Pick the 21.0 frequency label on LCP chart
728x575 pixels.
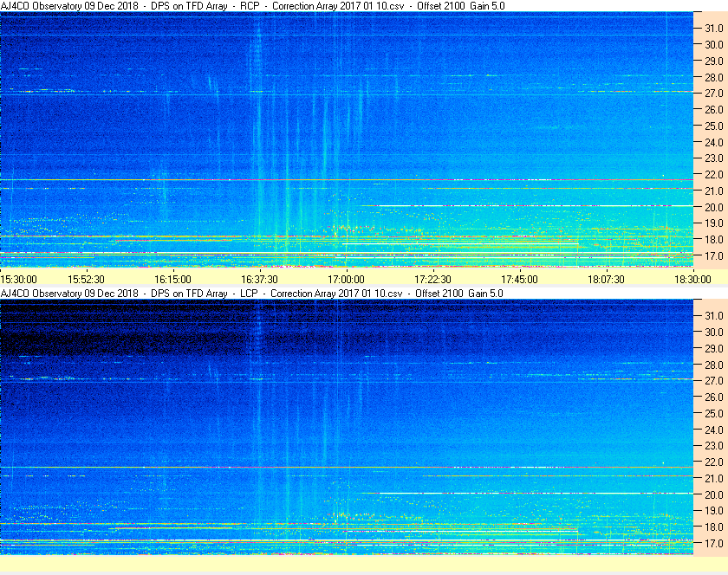click(714, 479)
